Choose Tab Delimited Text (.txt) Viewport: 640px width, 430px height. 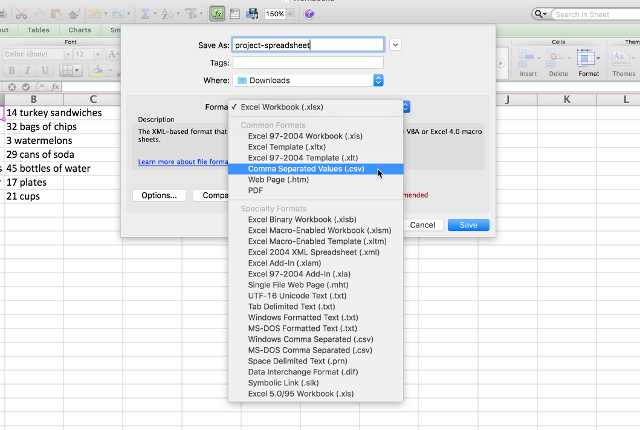click(x=316, y=306)
